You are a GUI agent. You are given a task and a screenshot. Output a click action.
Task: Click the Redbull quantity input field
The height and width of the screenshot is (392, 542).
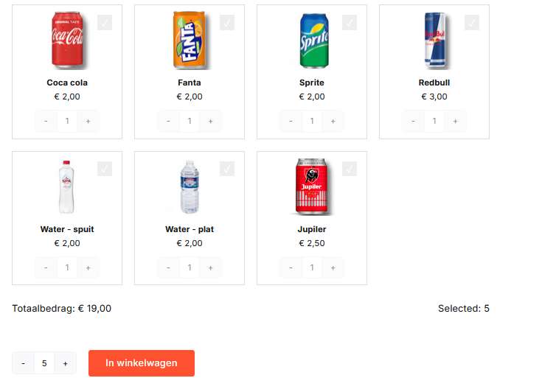[x=434, y=121]
